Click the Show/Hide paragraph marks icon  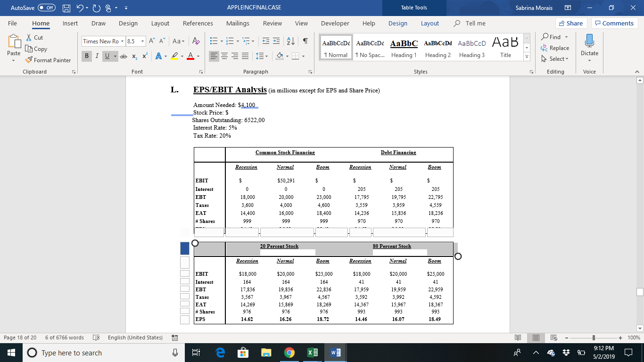point(305,41)
